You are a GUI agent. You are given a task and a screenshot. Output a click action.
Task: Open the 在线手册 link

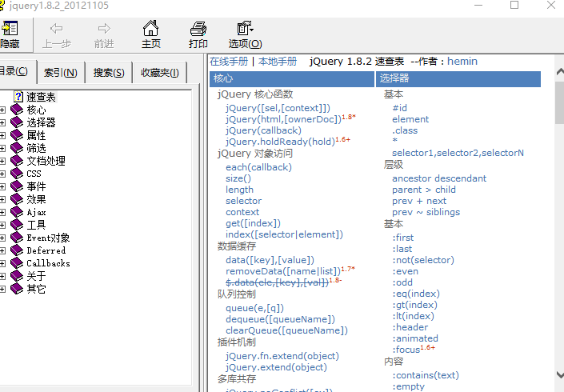click(229, 61)
